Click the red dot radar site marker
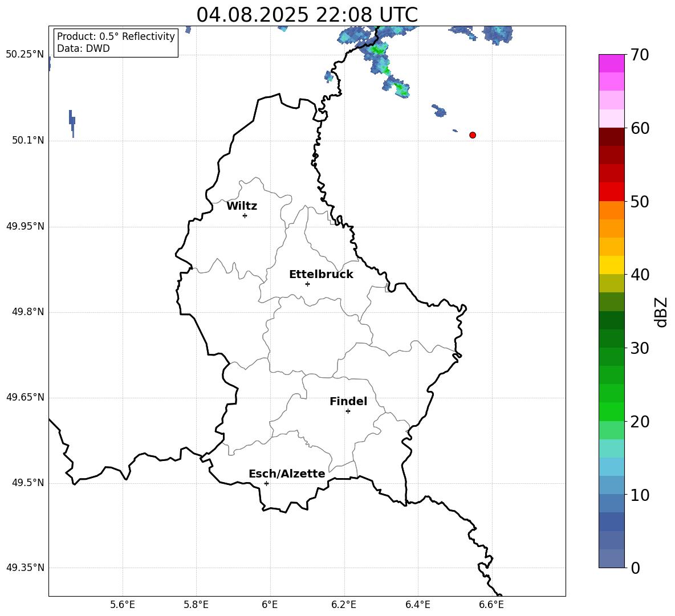 (x=472, y=135)
